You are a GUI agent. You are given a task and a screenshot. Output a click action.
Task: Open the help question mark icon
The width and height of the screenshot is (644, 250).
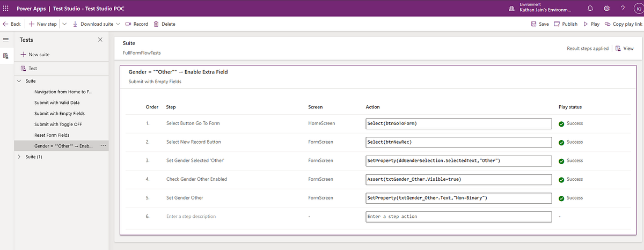(x=623, y=8)
